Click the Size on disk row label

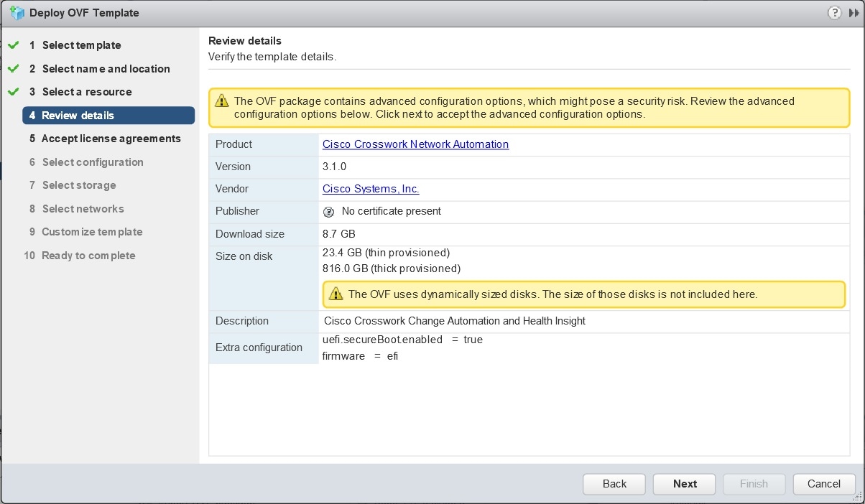244,256
